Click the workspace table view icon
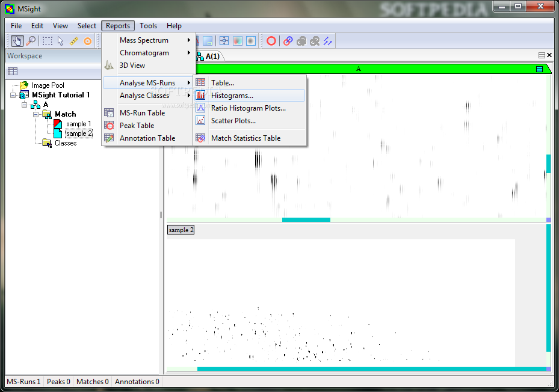The height and width of the screenshot is (392, 559). click(13, 72)
